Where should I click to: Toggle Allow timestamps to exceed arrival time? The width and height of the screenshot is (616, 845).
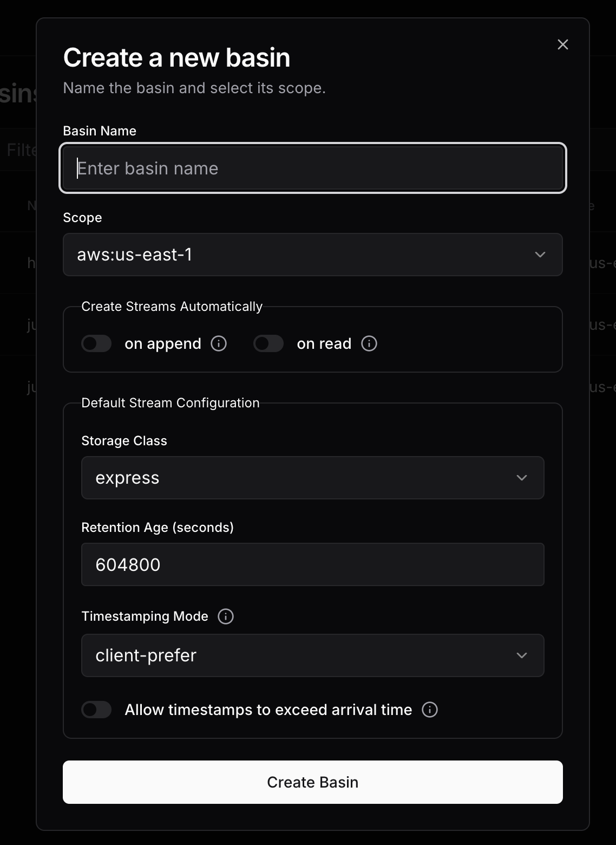tap(96, 710)
